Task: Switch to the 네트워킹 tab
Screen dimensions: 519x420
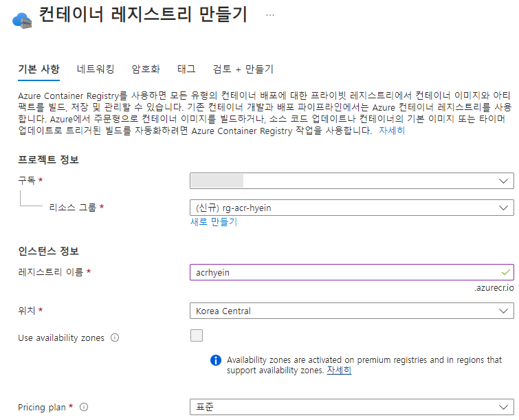Action: tap(96, 69)
